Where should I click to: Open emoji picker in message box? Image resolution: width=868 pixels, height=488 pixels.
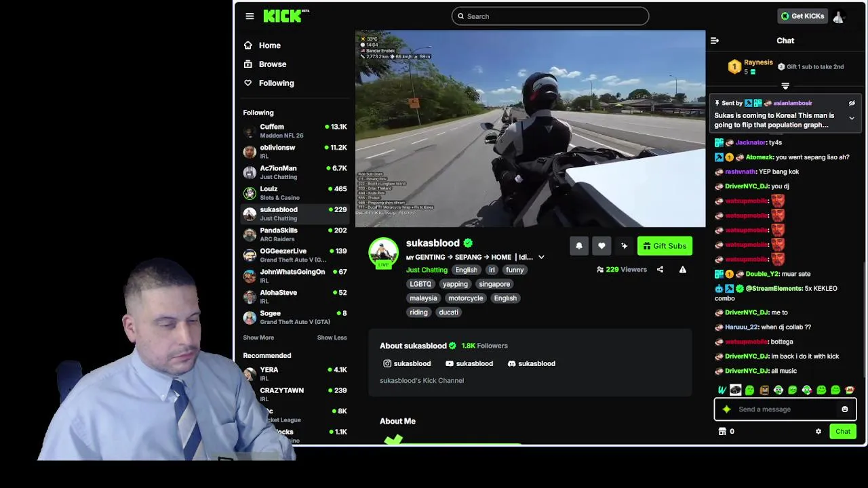pyautogui.click(x=845, y=409)
